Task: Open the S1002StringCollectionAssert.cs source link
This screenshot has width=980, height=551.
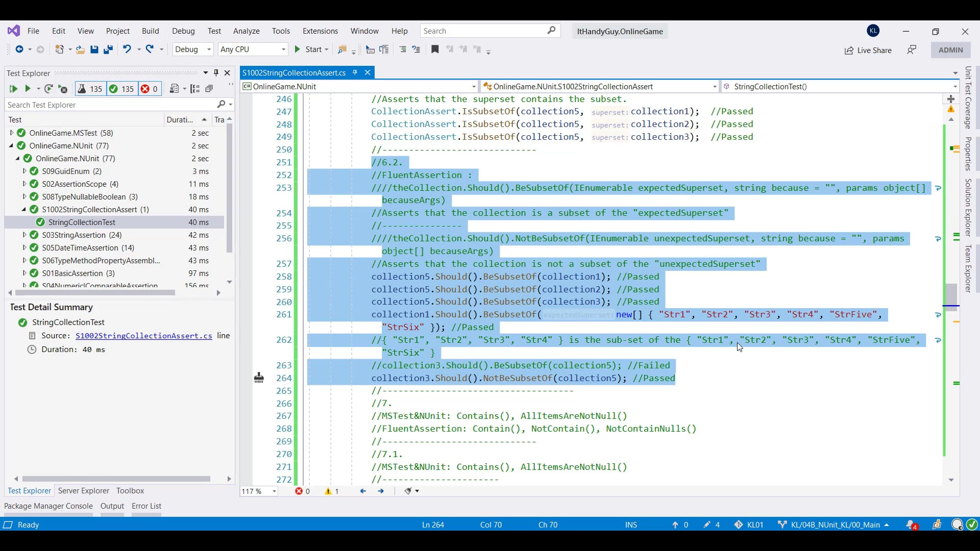Action: click(143, 336)
